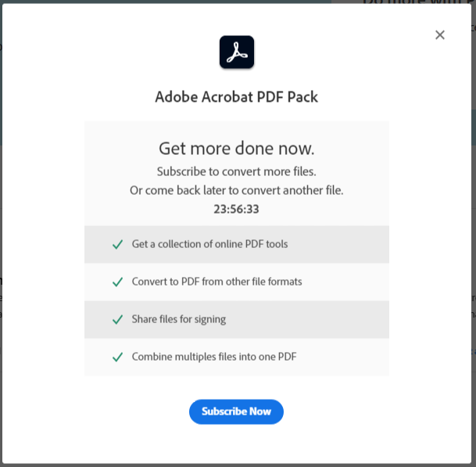This screenshot has width=476, height=467.
Task: Click the 23:56:33 countdown timer
Action: (237, 210)
